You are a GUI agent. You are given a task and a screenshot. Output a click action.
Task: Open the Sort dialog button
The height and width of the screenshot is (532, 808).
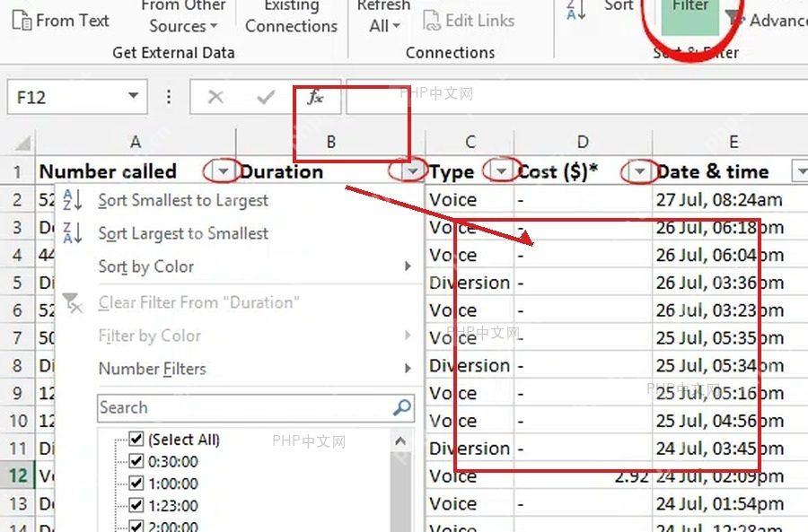(x=619, y=6)
